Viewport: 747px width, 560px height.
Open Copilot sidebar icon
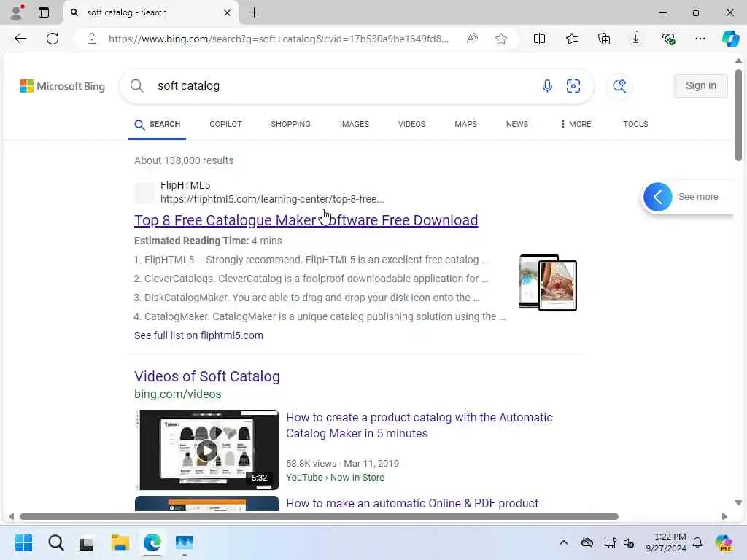click(731, 39)
